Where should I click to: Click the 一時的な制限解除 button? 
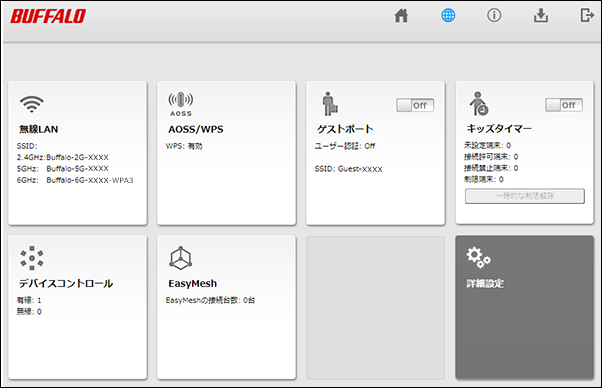point(525,196)
